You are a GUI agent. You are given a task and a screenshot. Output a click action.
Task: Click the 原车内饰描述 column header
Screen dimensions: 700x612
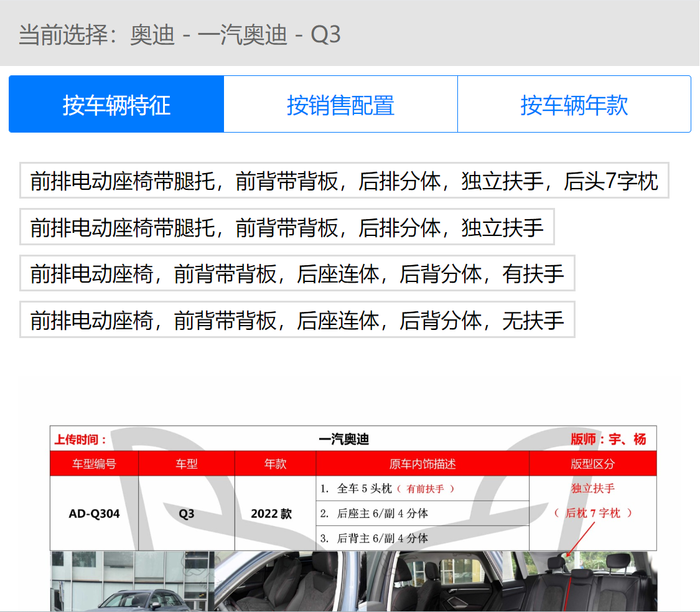coord(422,464)
